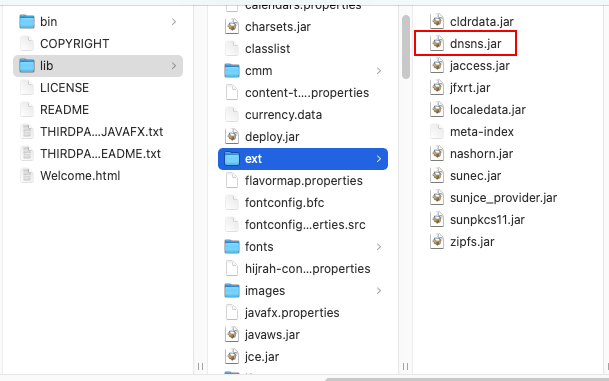Image resolution: width=609 pixels, height=381 pixels.
Task: Click the sunpkcs11.jar archive icon
Action: pyautogui.click(x=437, y=219)
